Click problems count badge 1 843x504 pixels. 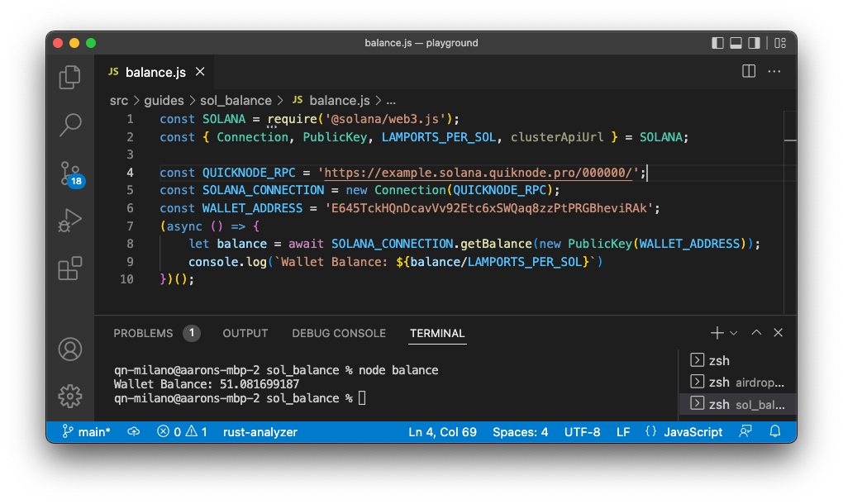pos(192,333)
